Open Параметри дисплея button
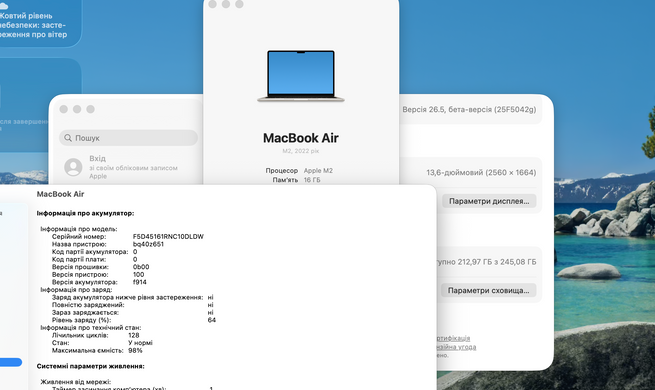Screen dimensions: 655x390 pos(489,201)
